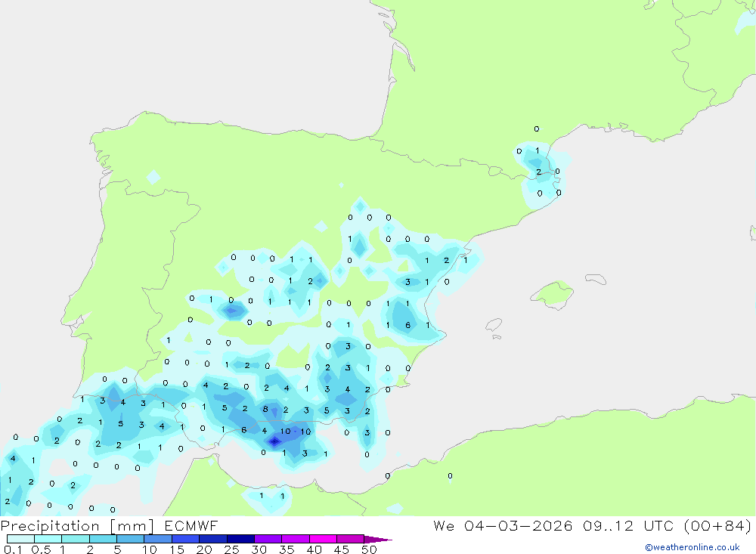Select the 'ECMWF' model label
The image size is (756, 554).
(x=191, y=525)
